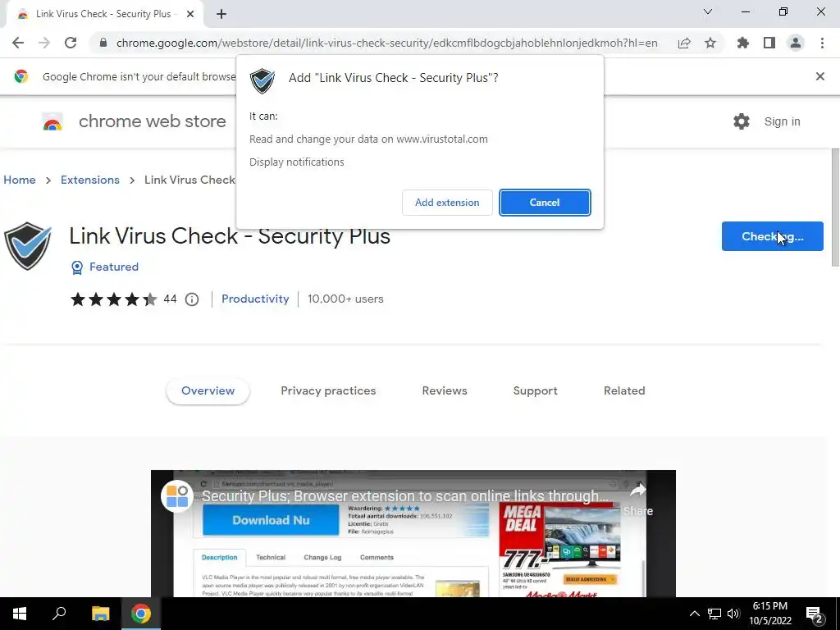
Task: Toggle the browser side panel icon
Action: 769,43
